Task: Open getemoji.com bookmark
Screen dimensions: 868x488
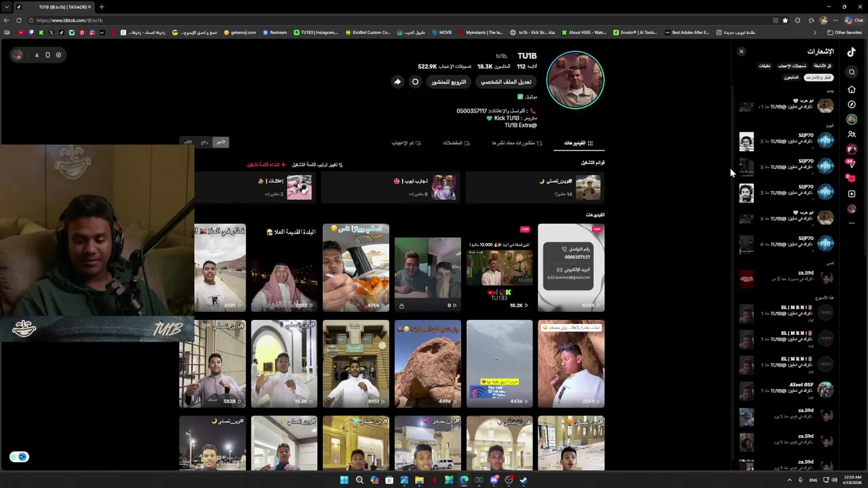Action: tap(240, 33)
